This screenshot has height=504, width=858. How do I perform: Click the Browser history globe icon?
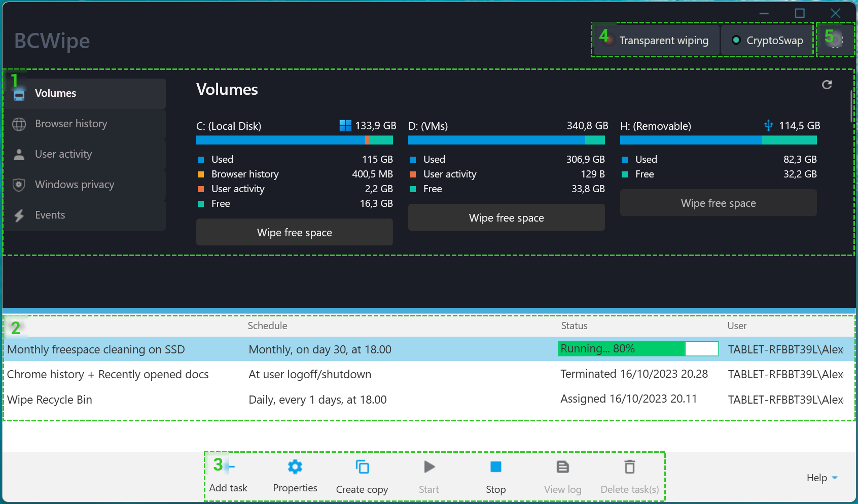point(19,124)
